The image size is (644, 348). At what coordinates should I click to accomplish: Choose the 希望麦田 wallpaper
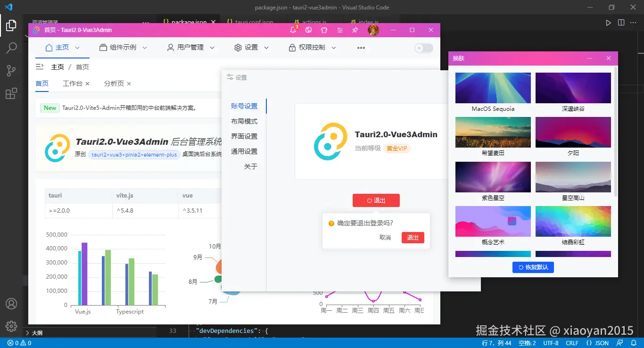coord(493,132)
